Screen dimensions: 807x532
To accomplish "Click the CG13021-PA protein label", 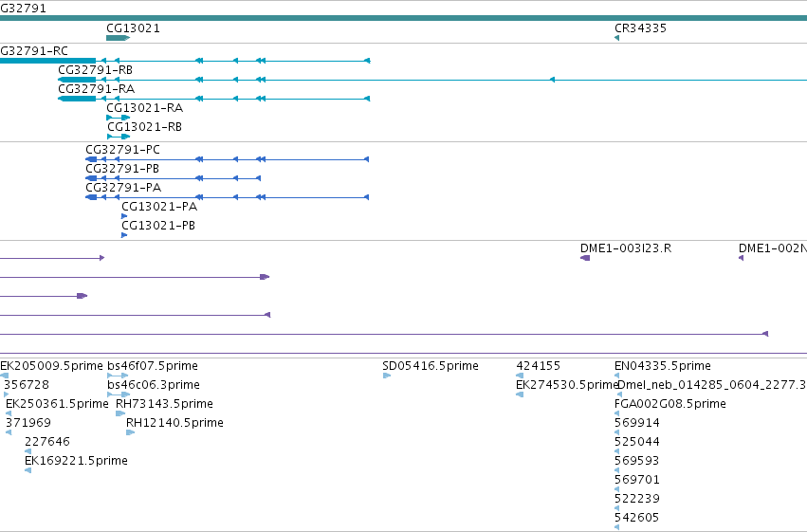I will click(159, 207).
